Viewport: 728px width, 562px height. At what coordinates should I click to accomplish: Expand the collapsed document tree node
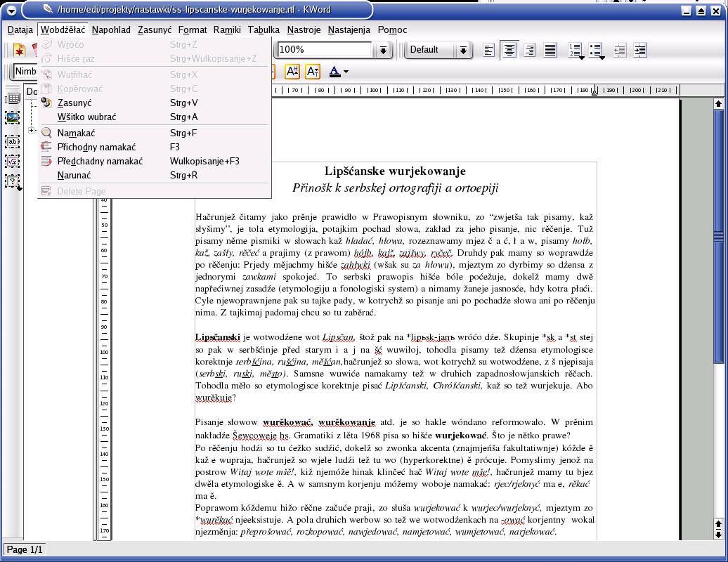pyautogui.click(x=32, y=130)
